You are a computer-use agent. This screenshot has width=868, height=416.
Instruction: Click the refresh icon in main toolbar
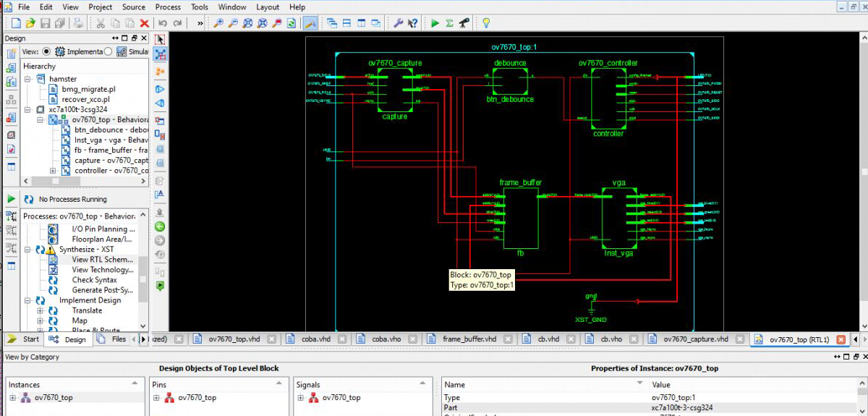tap(291, 23)
